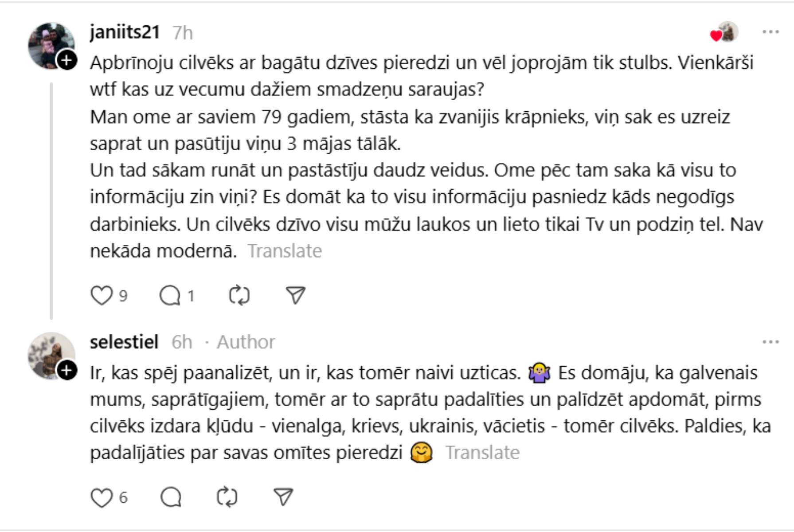Reply to selestiel's comment
Image resolution: width=794 pixels, height=532 pixels.
(x=171, y=497)
